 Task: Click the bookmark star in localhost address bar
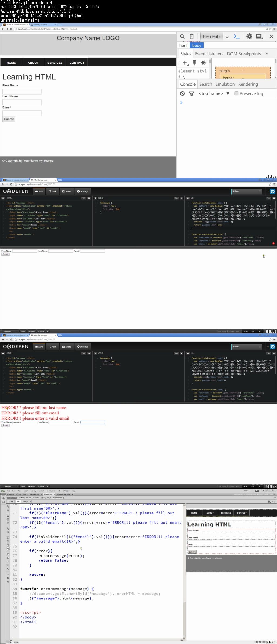270,29
